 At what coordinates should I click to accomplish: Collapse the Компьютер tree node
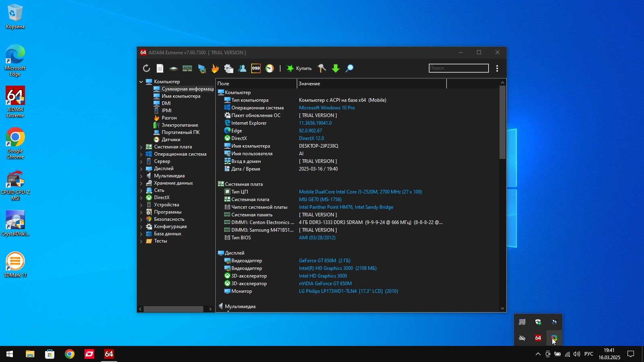coord(141,82)
